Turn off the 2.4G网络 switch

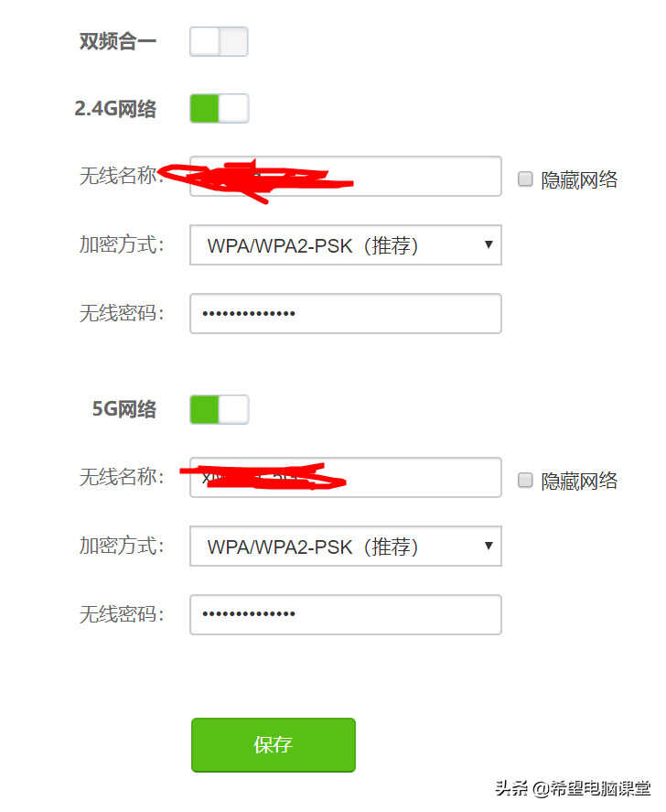tap(219, 109)
